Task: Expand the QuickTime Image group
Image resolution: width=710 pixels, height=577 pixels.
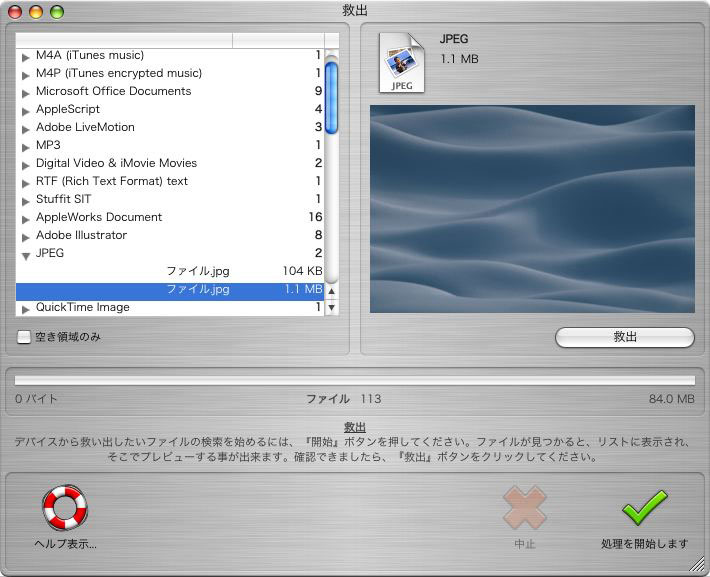Action: click(x=26, y=309)
